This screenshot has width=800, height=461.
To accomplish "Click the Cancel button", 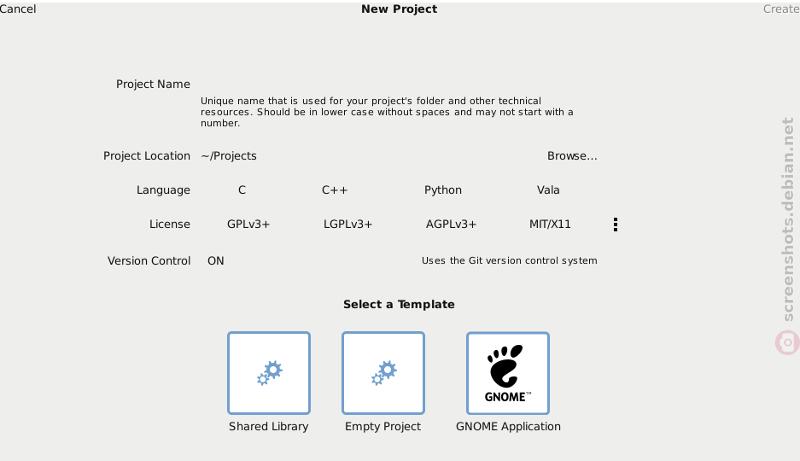I will (18, 9).
